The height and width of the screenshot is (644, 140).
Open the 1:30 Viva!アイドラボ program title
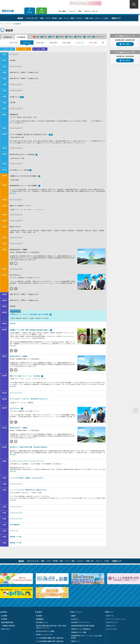click(x=28, y=490)
